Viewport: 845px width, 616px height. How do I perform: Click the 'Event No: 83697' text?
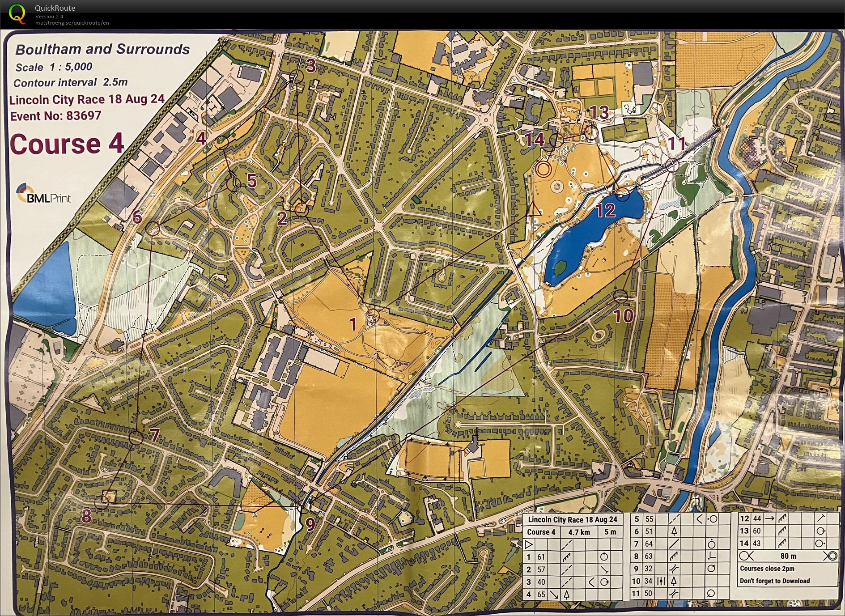(x=55, y=116)
